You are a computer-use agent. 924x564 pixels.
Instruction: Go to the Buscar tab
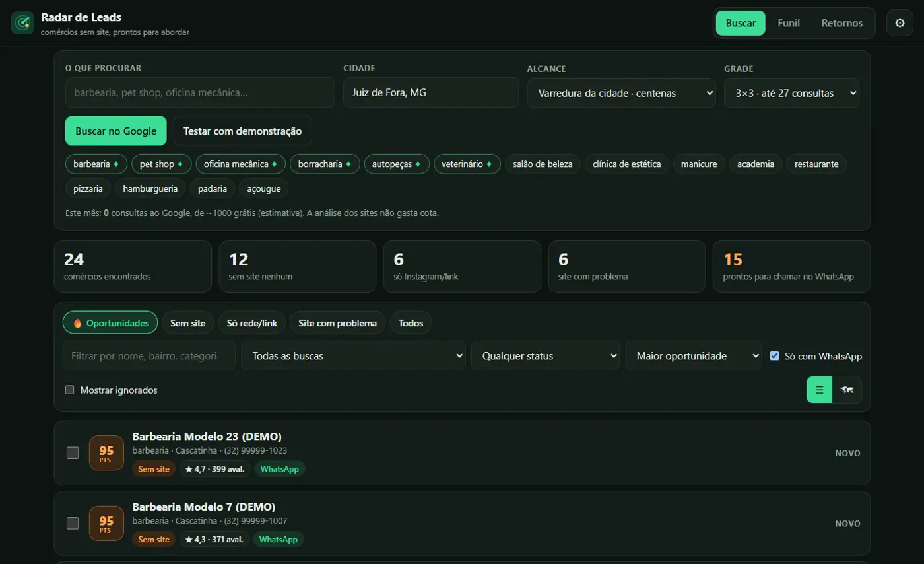741,23
